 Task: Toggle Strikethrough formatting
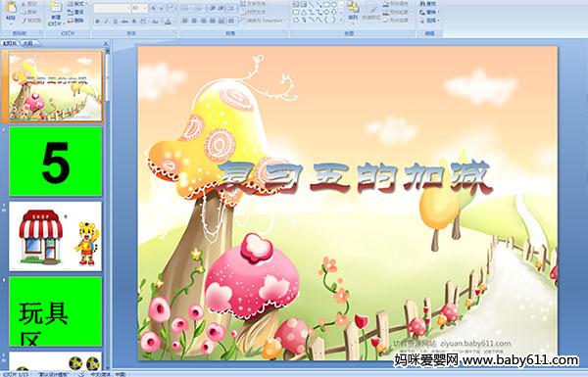[124, 22]
